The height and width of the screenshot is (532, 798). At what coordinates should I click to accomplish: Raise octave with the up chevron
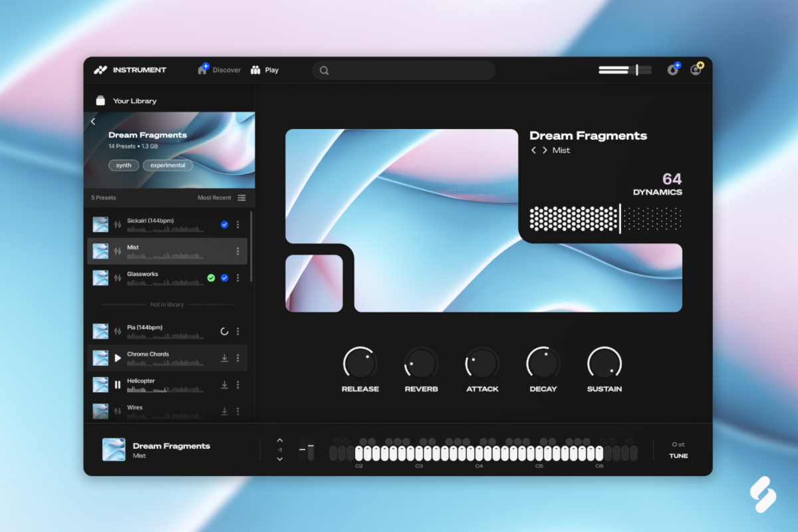280,440
